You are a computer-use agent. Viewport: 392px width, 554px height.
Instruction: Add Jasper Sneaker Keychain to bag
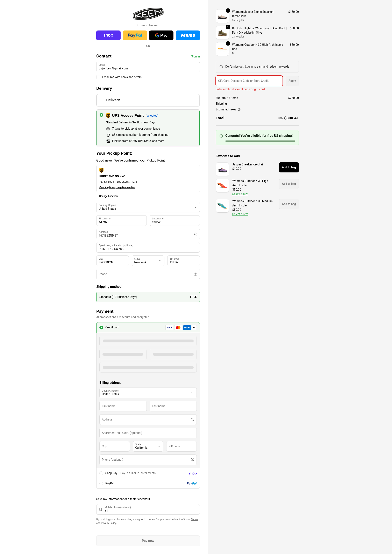point(288,167)
